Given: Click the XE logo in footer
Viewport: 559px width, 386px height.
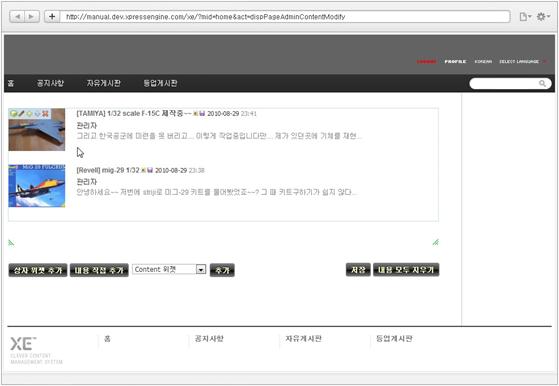Looking at the screenshot, I should 24,344.
